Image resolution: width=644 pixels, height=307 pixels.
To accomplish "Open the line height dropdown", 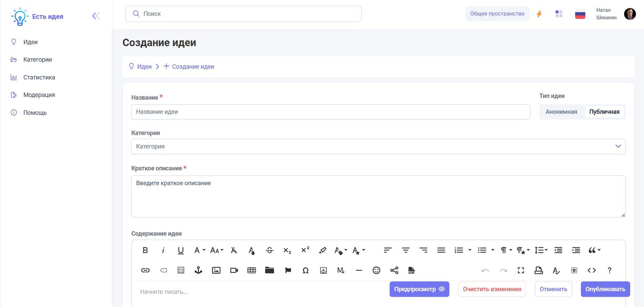I will click(x=541, y=250).
